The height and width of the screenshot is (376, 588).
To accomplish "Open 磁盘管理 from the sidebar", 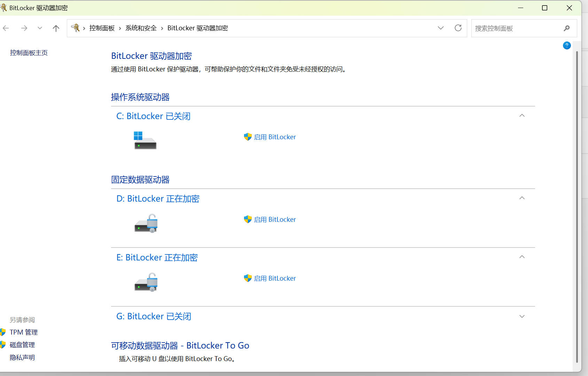I will point(22,345).
